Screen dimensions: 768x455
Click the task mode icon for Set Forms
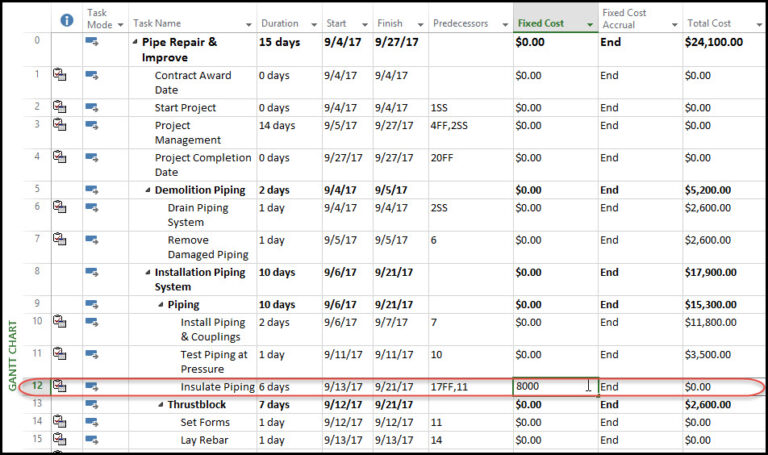92,422
